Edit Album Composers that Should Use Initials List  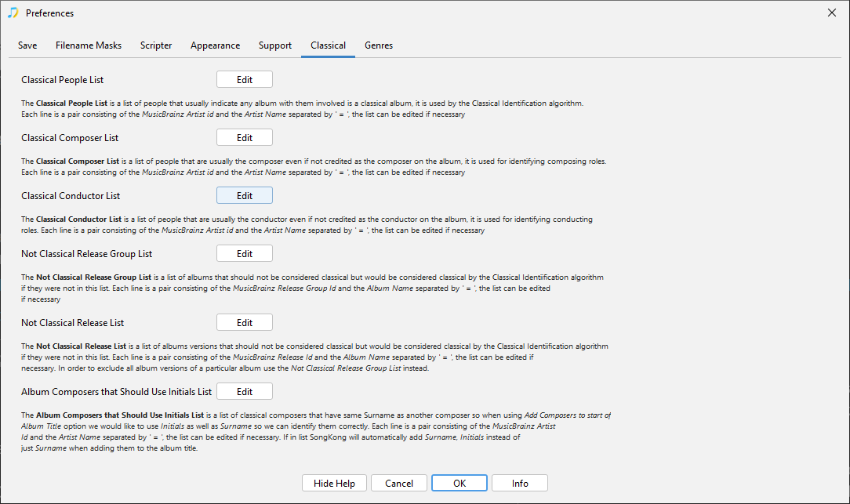[245, 392]
